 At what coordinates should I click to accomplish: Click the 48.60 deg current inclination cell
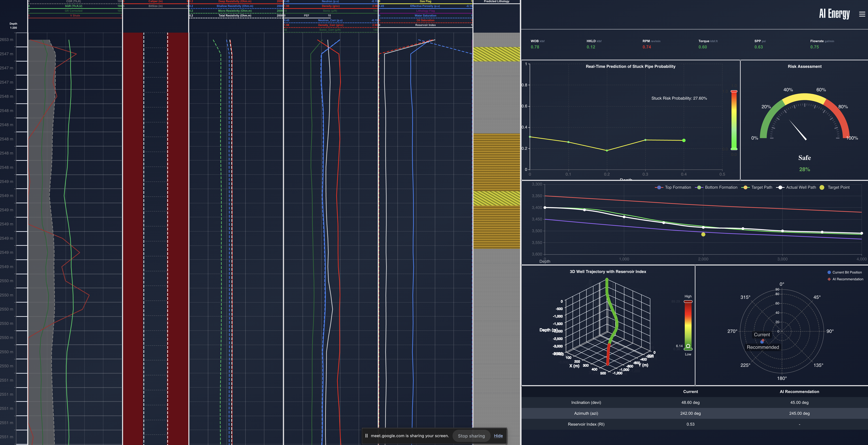point(690,403)
